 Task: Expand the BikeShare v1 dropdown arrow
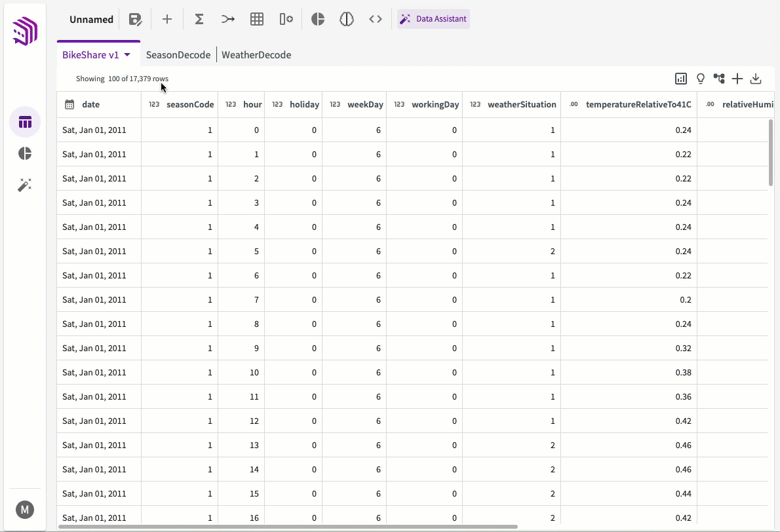[127, 54]
